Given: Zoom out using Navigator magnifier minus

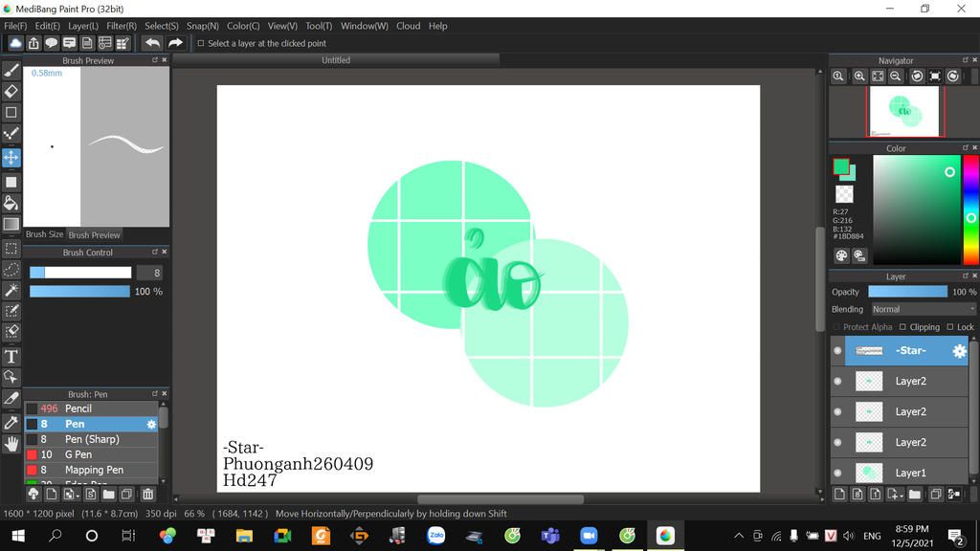Looking at the screenshot, I should 896,77.
